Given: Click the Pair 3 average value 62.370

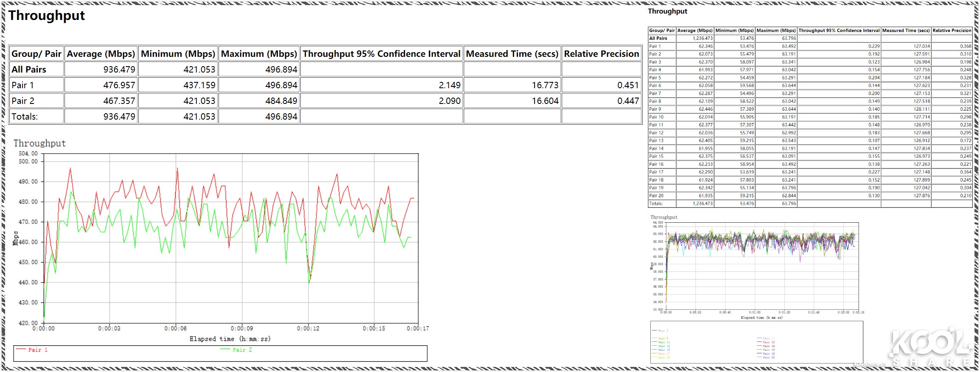Looking at the screenshot, I should click(x=706, y=62).
